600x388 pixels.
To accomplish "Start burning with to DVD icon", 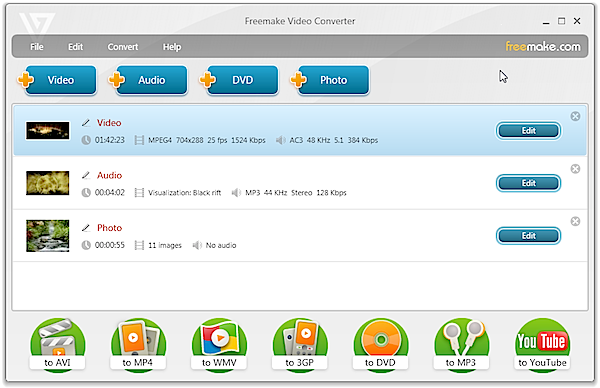I will [x=381, y=345].
